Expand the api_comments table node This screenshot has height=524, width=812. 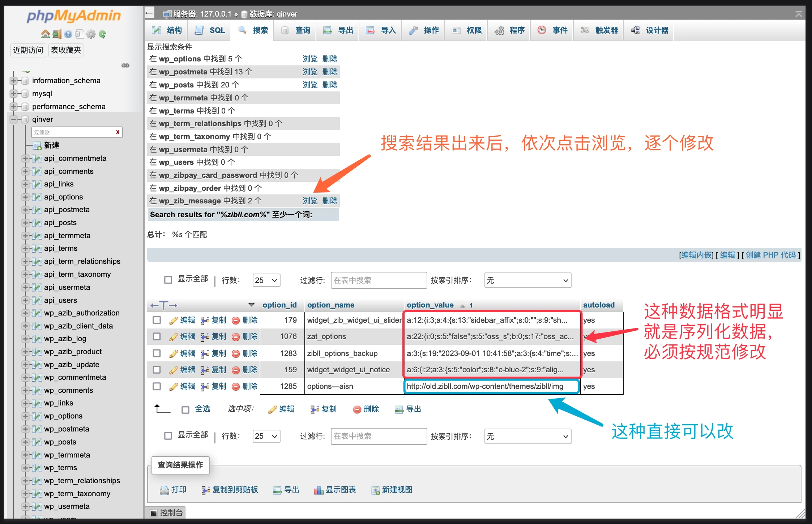click(x=25, y=171)
